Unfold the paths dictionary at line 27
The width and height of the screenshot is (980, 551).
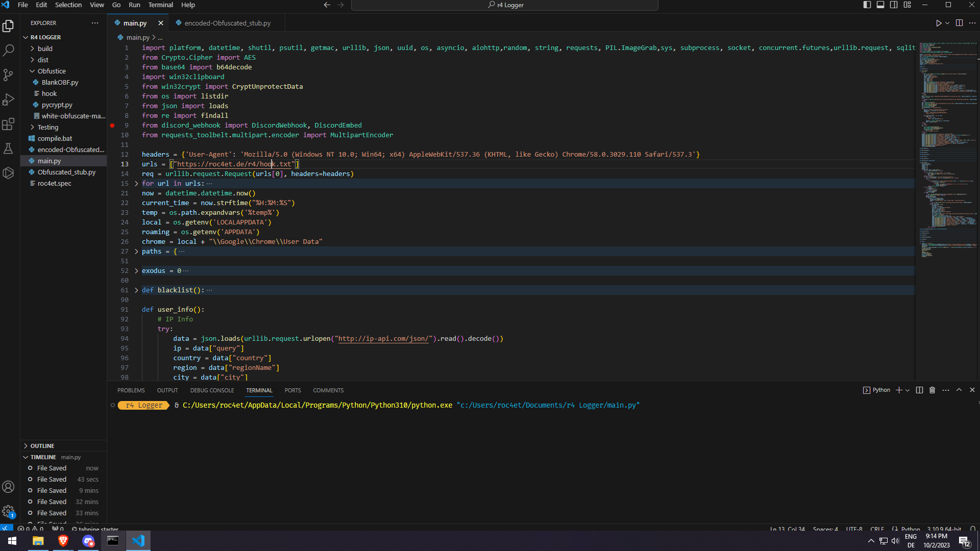tap(136, 252)
